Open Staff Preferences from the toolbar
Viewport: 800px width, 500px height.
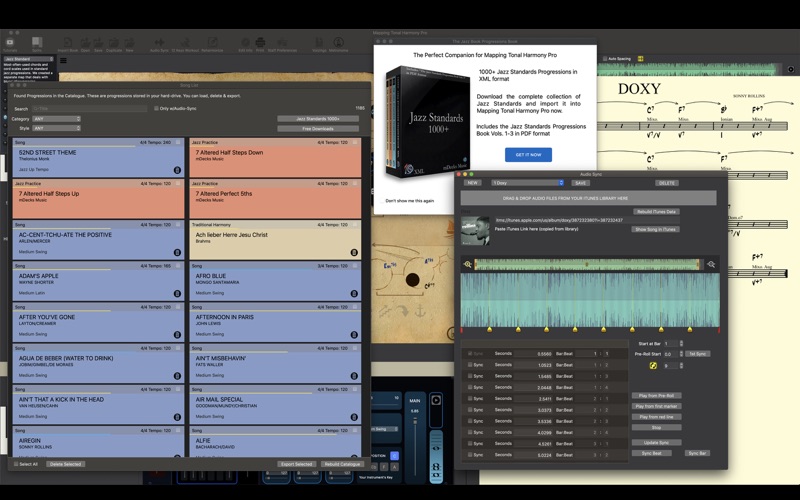click(282, 43)
